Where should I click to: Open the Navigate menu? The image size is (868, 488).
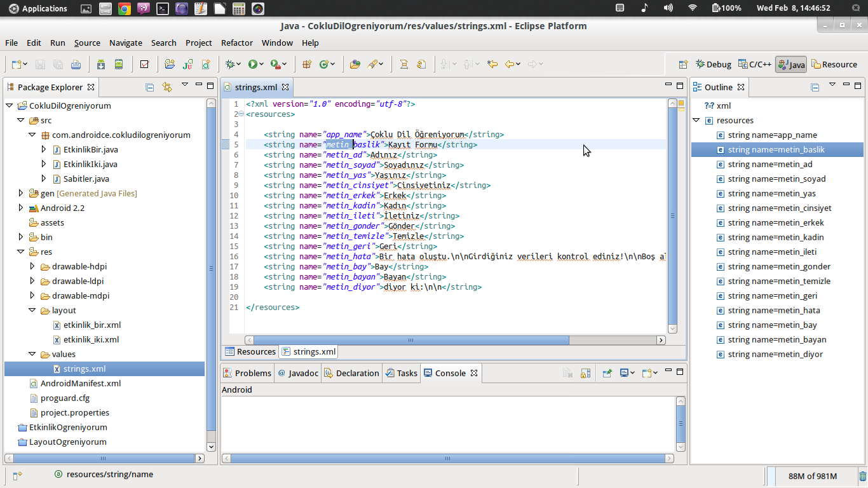coord(126,43)
